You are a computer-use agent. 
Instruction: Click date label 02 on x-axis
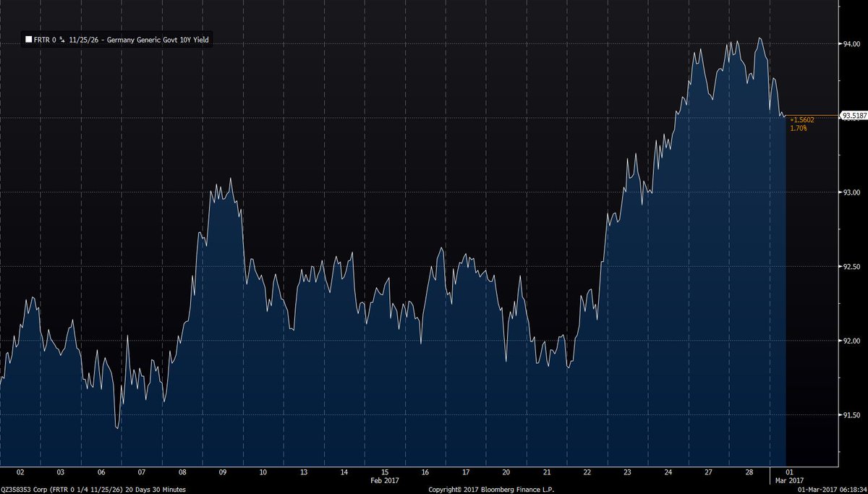20,472
